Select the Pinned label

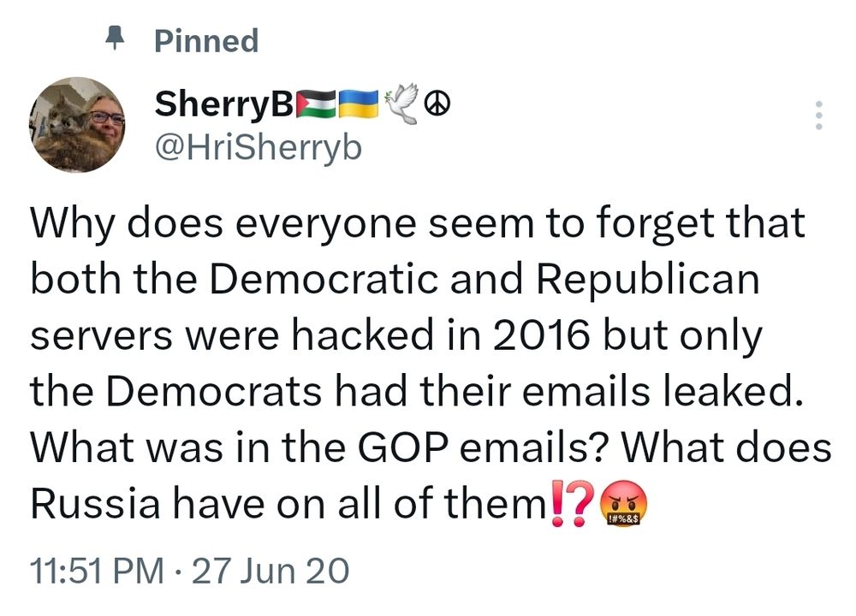click(x=205, y=40)
